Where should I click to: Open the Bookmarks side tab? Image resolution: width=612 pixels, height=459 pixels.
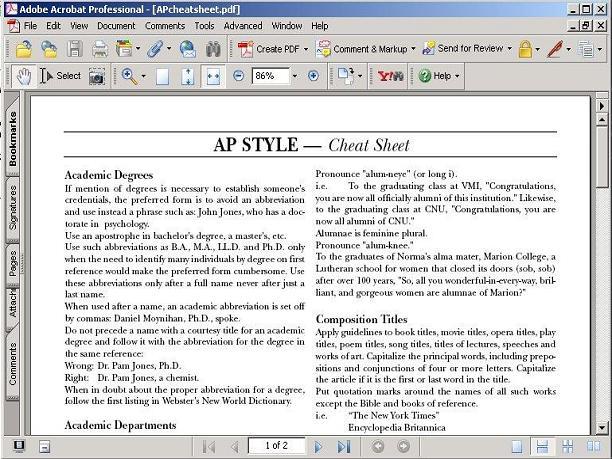tap(13, 137)
